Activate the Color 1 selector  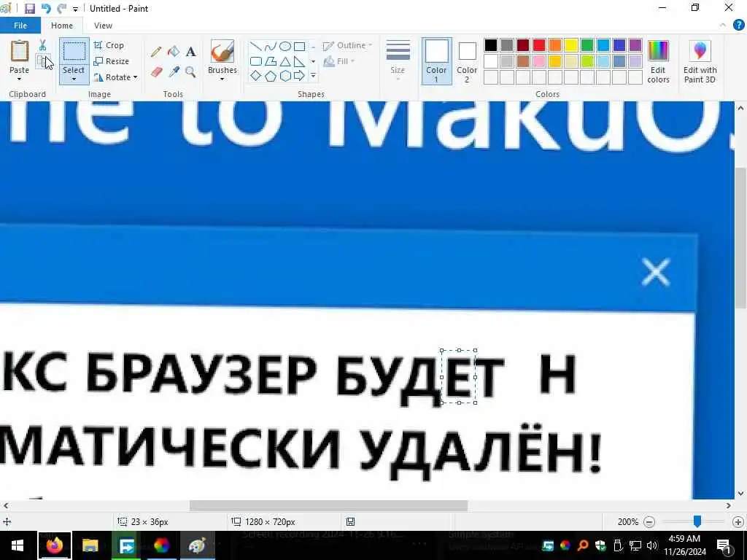(436, 61)
